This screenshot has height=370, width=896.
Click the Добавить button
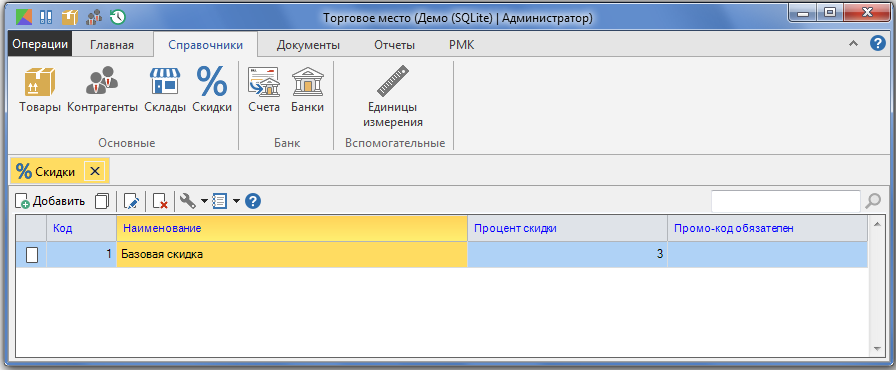coord(50,201)
